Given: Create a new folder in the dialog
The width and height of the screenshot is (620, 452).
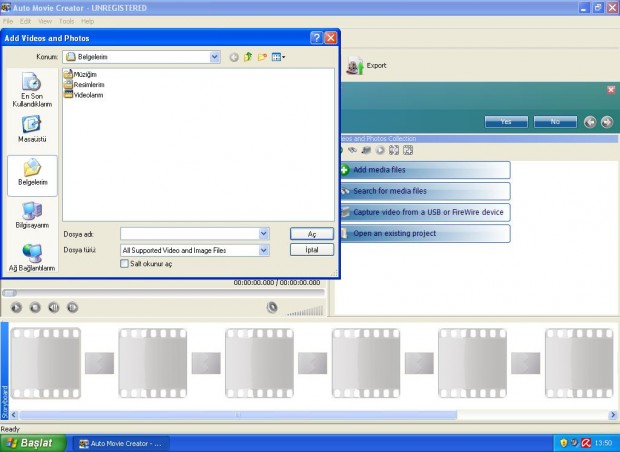Looking at the screenshot, I should click(262, 57).
